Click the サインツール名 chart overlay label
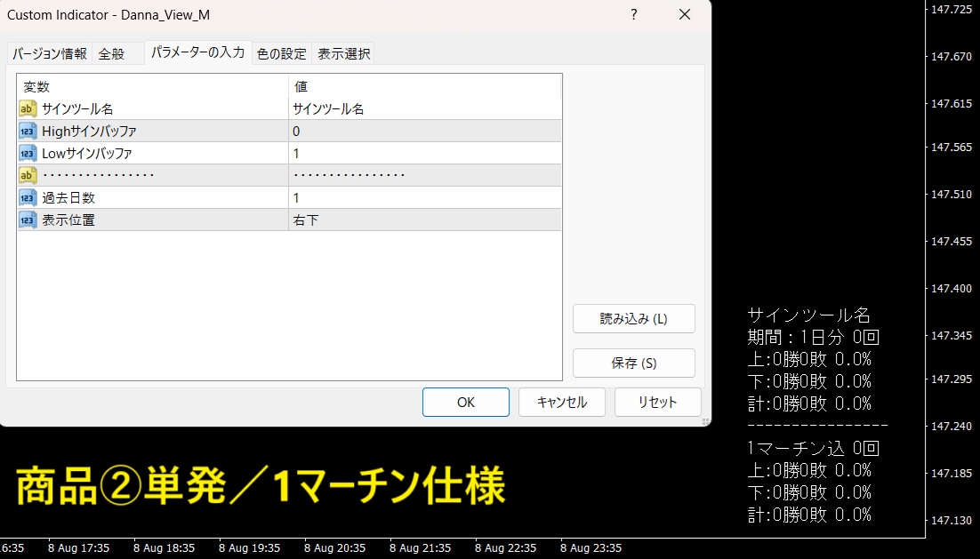980x559 pixels. coord(808,315)
